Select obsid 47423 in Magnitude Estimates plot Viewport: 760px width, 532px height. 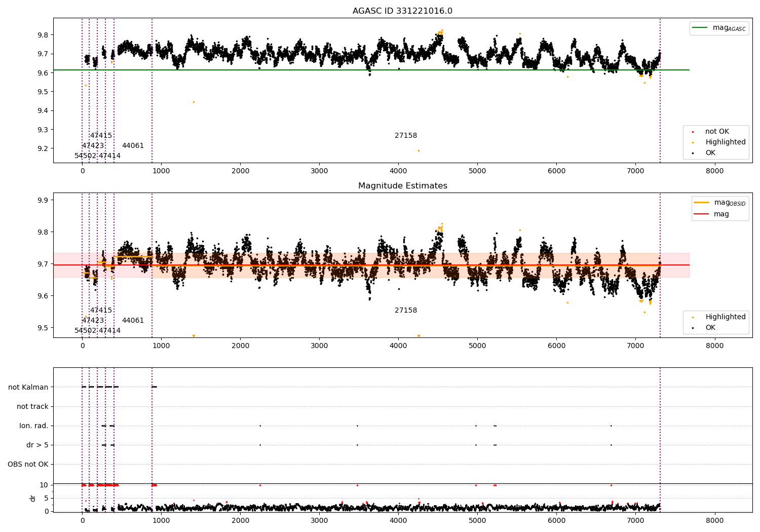pyautogui.click(x=93, y=321)
